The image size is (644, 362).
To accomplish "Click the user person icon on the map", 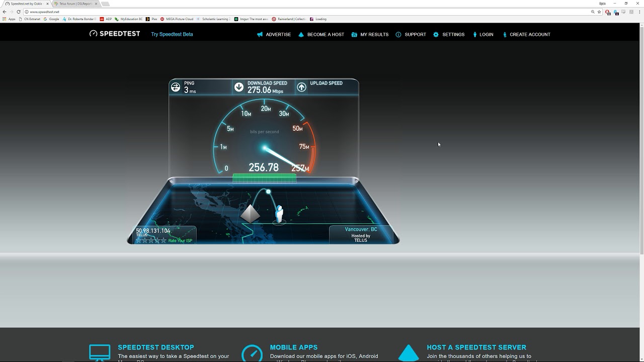I will 279,214.
